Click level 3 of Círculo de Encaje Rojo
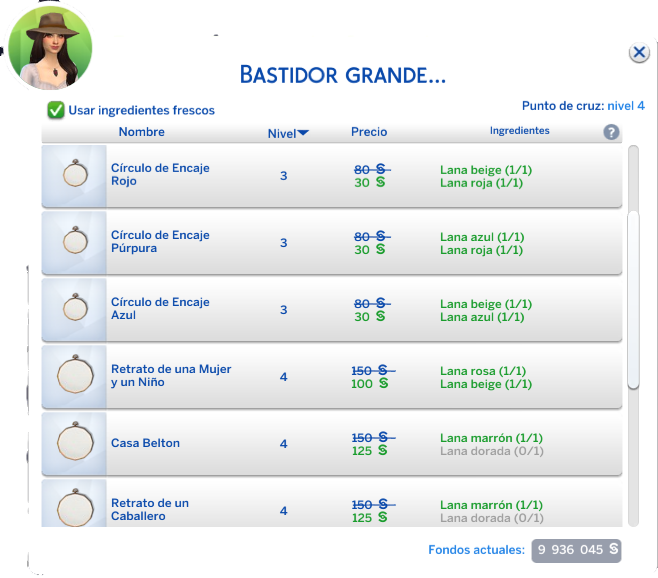The image size is (658, 578). click(x=284, y=176)
